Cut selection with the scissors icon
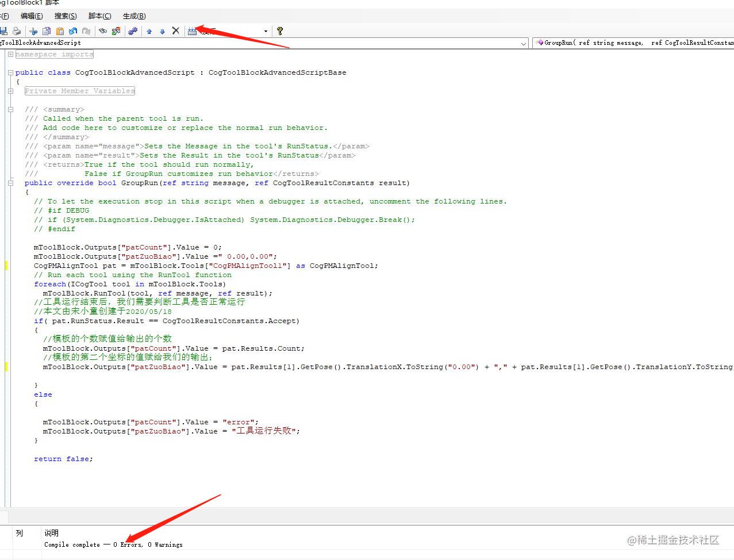 tap(33, 31)
